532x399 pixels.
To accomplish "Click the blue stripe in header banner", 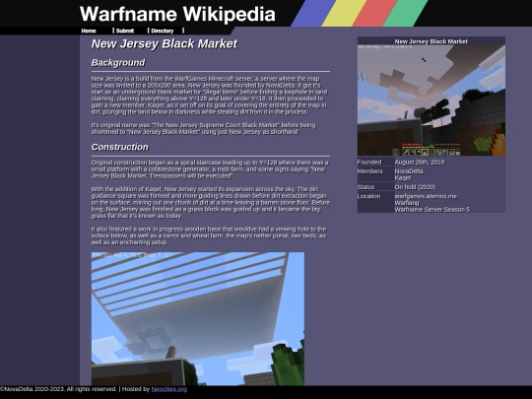I will (313, 13).
